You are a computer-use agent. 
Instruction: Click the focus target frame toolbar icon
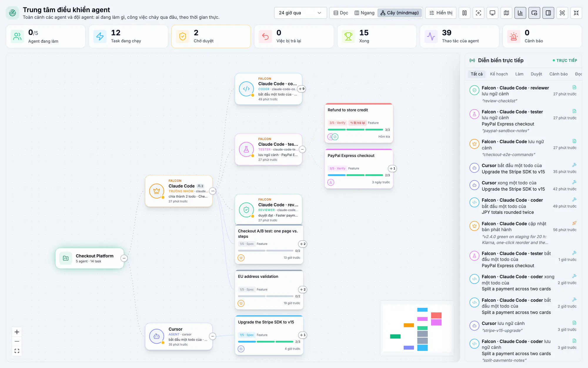[478, 13]
